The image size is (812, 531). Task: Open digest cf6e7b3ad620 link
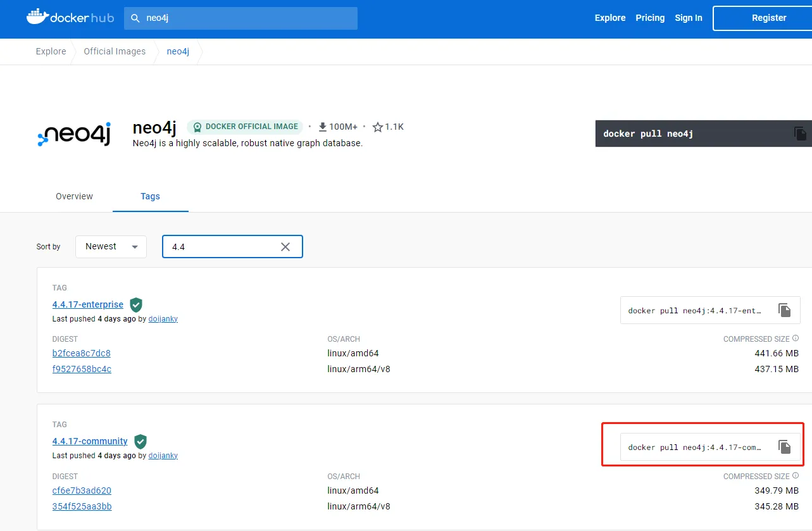click(82, 490)
